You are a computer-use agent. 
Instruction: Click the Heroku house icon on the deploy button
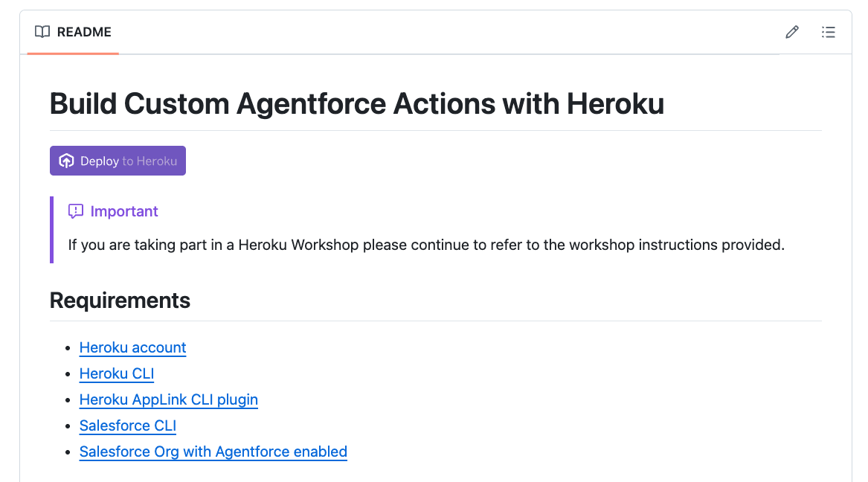tap(66, 160)
